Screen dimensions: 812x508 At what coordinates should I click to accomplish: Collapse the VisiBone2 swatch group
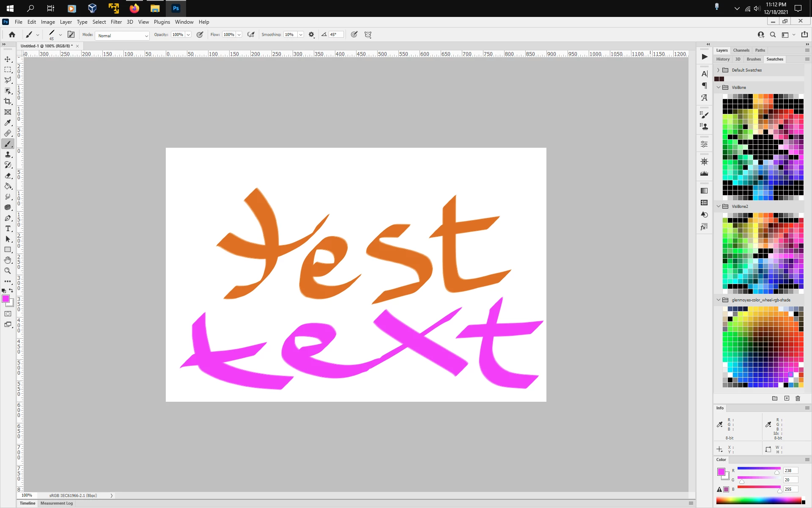(718, 207)
